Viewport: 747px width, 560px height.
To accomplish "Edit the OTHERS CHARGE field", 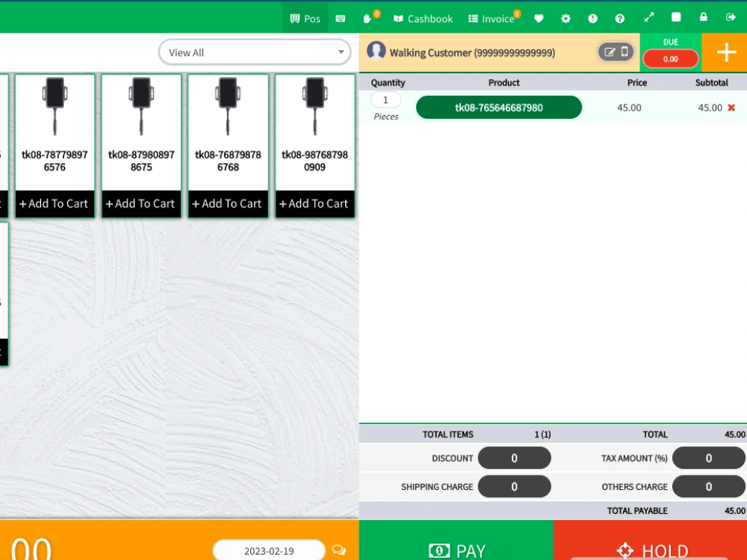I will click(x=708, y=487).
